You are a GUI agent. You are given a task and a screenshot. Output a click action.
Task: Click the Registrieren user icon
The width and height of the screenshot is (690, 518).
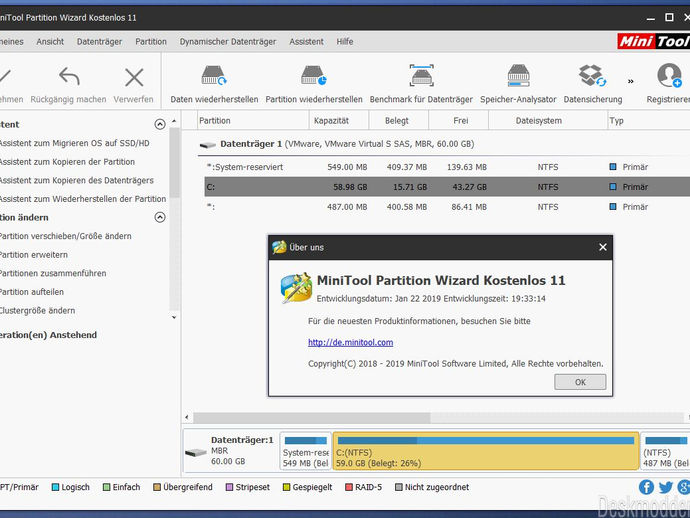tap(669, 75)
